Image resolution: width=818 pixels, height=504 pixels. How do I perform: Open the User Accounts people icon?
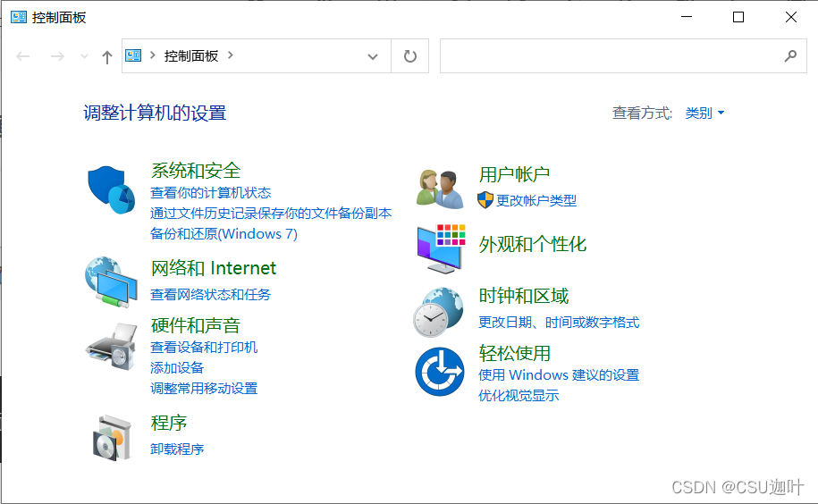(x=440, y=189)
